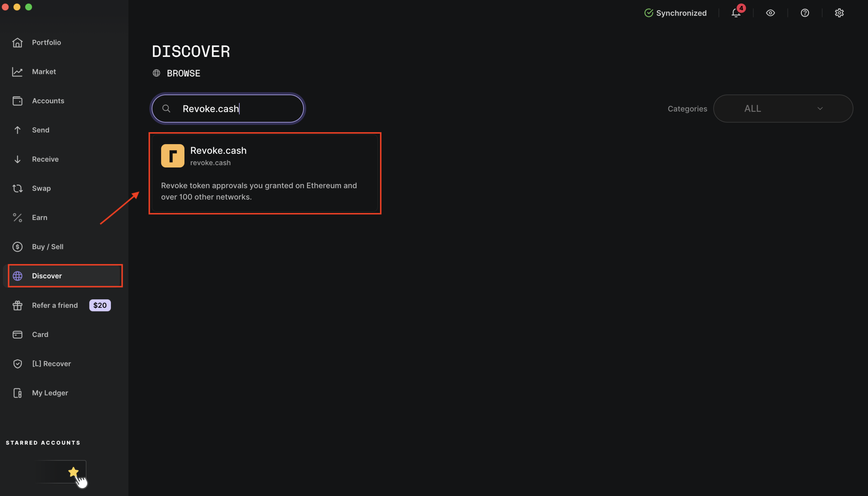868x496 pixels.
Task: Open settings gear icon
Action: tap(839, 13)
